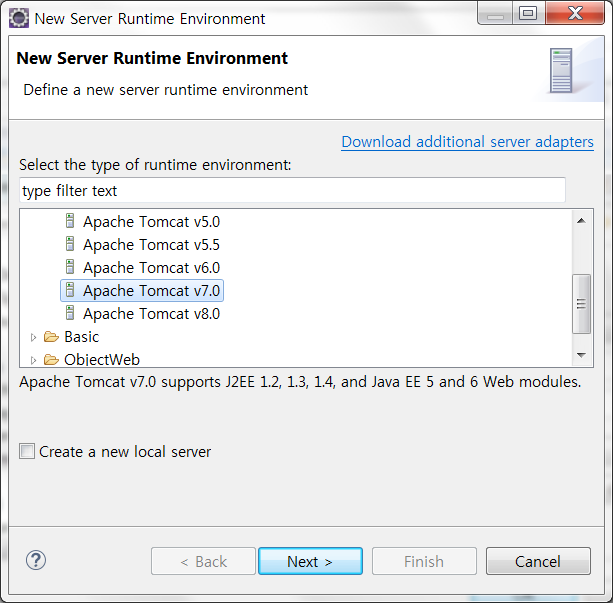Select Apache Tomcat v7.0 label
This screenshot has height=603, width=613.
pyautogui.click(x=152, y=291)
